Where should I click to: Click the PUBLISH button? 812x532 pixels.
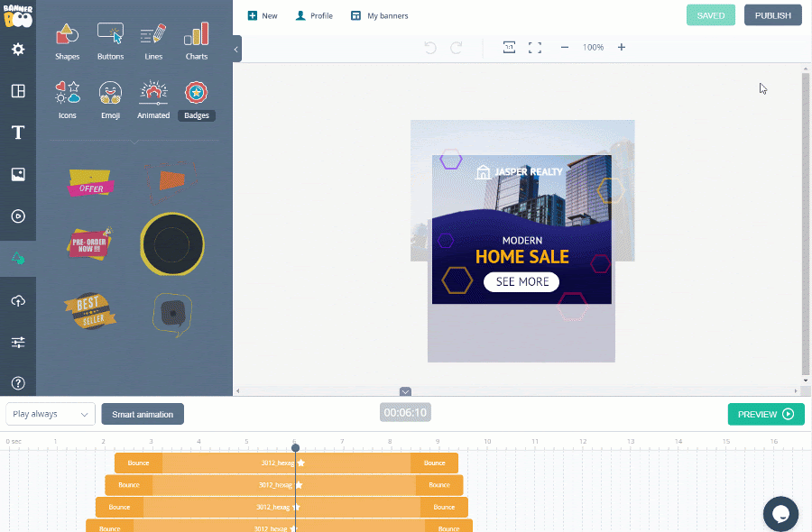(x=772, y=15)
